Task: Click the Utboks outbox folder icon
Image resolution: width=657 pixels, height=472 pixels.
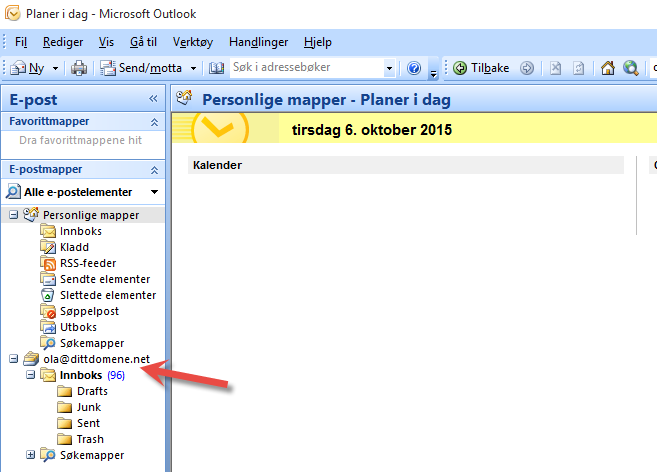Action: click(48, 327)
